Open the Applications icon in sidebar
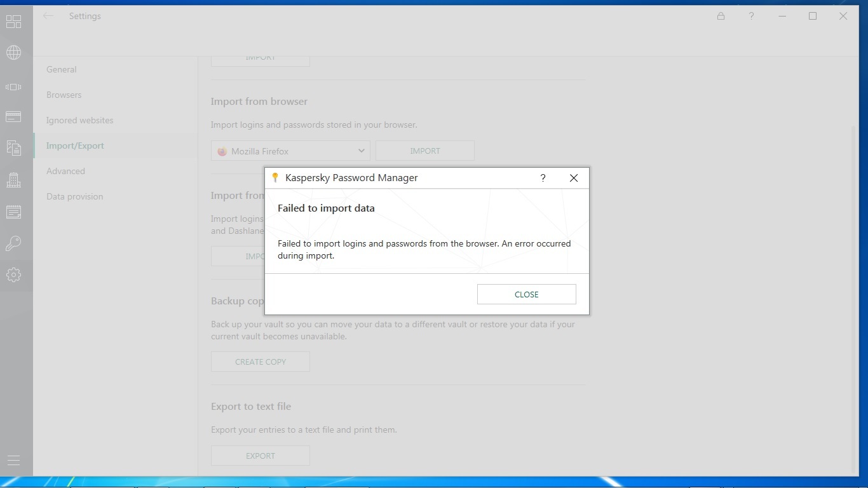The width and height of the screenshot is (868, 488). [13, 87]
